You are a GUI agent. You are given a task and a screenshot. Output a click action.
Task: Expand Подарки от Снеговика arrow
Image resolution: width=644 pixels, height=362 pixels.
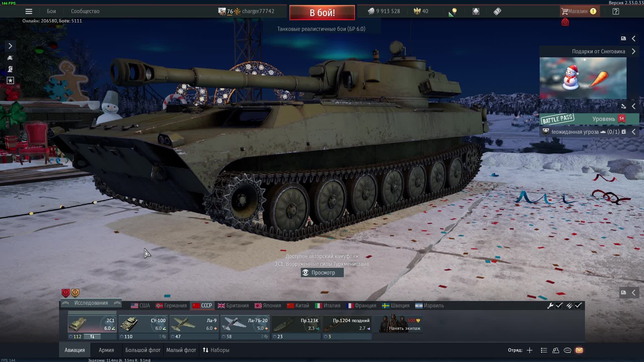point(634,52)
